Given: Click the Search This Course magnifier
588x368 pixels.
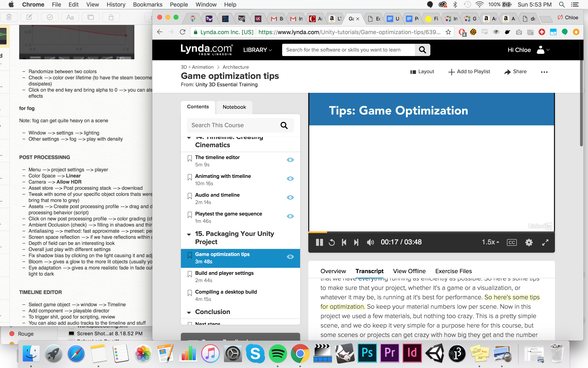Looking at the screenshot, I should [x=284, y=125].
